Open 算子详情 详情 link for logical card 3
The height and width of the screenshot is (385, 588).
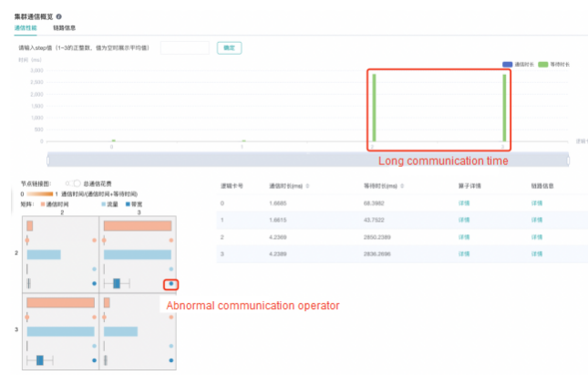click(465, 255)
